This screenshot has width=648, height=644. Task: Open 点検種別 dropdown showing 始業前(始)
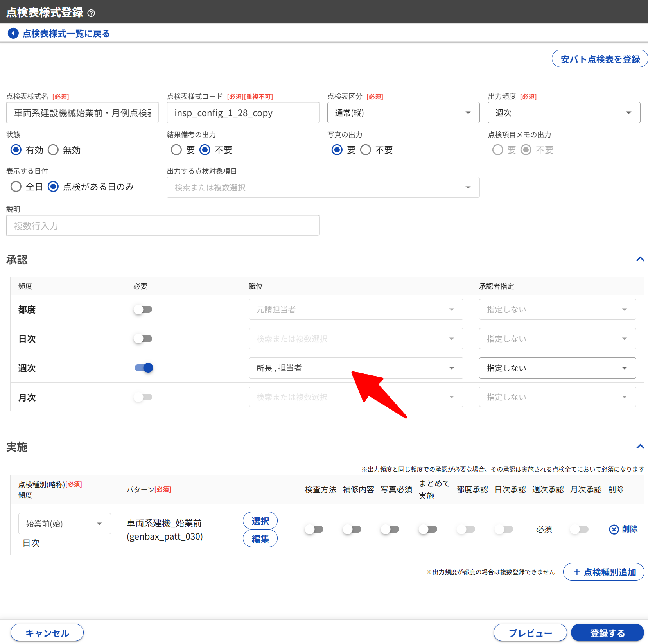pyautogui.click(x=65, y=524)
